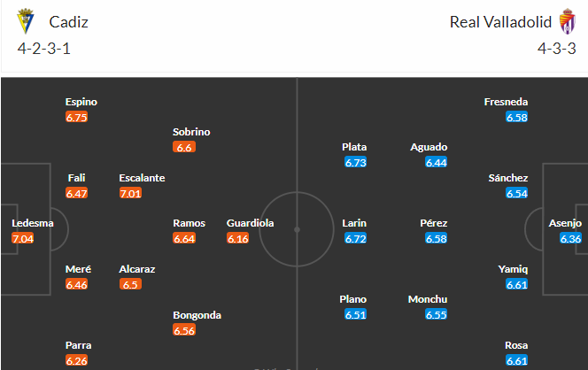
Task: Click Fresneda's 6.58 rating badge
Action: 517,117
